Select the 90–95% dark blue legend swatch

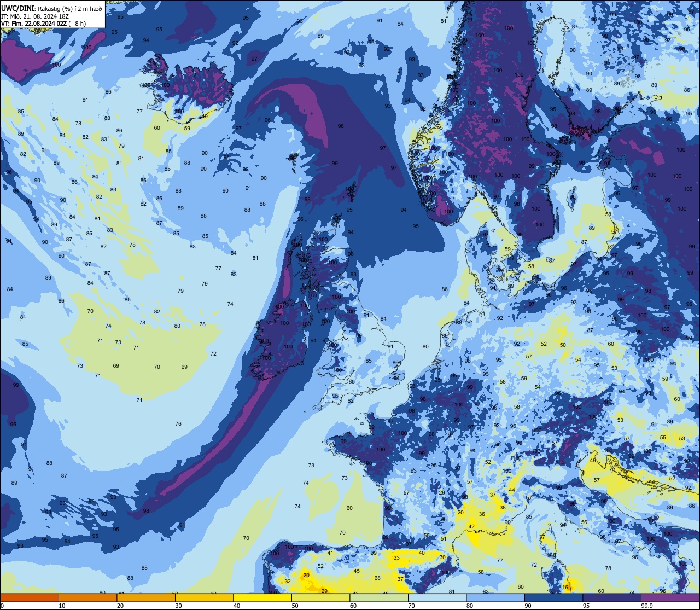pos(553,597)
